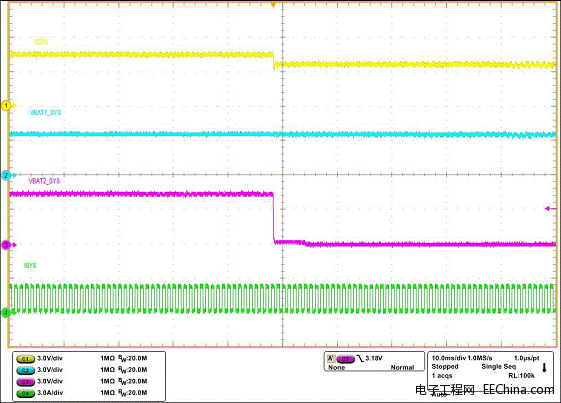Click C4's BW:20.0M bandwidth readout
The width and height of the screenshot is (561, 403).
pos(133,393)
